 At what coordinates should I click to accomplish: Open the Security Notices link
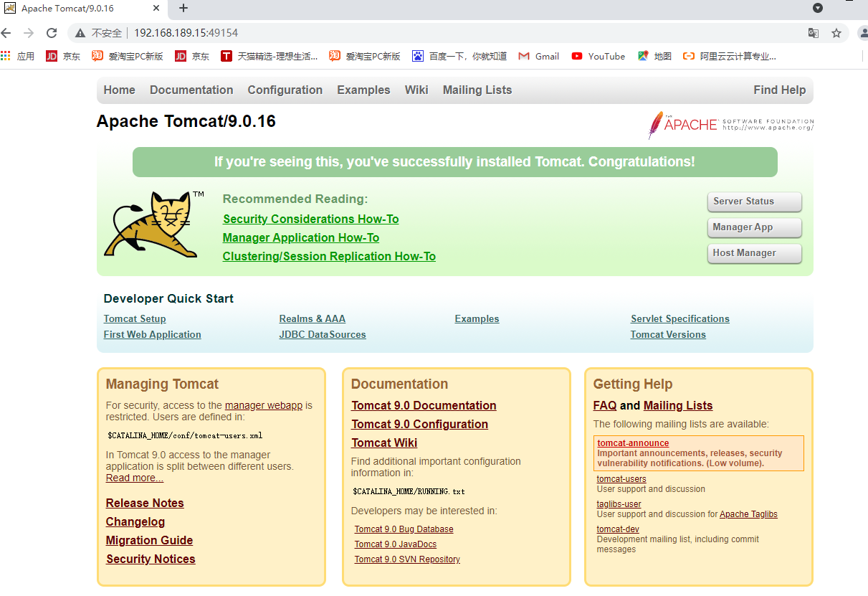click(151, 559)
